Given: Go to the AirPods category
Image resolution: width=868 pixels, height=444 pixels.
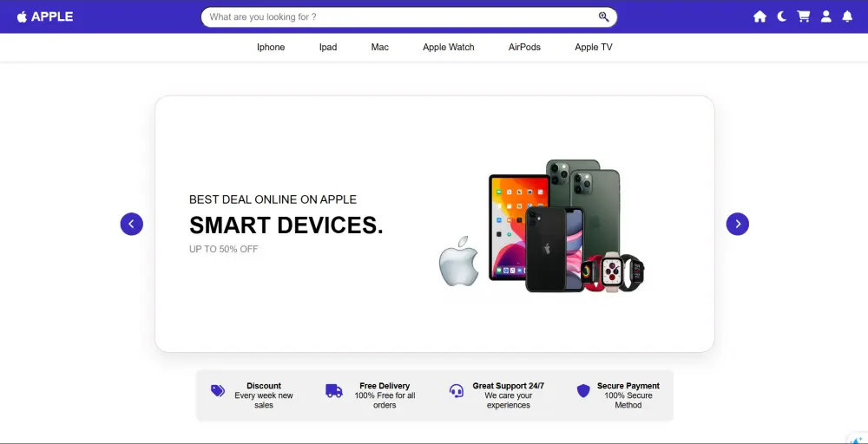Looking at the screenshot, I should tap(524, 47).
